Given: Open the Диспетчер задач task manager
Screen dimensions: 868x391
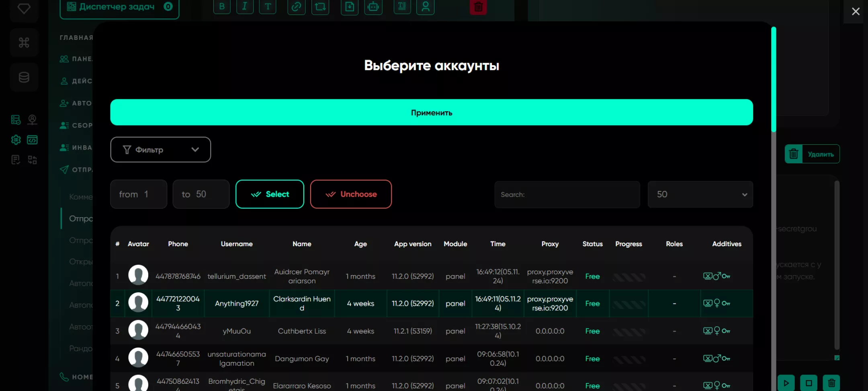Looking at the screenshot, I should tap(119, 7).
